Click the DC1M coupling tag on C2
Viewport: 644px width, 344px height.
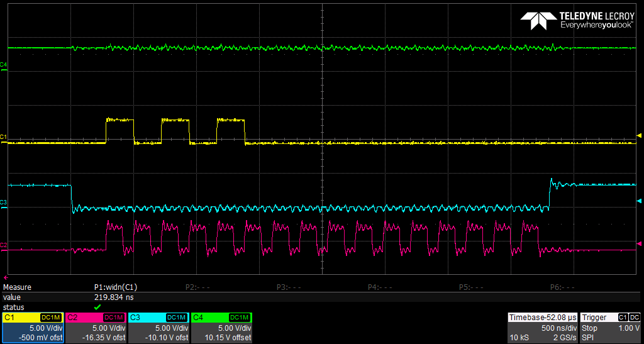114,318
